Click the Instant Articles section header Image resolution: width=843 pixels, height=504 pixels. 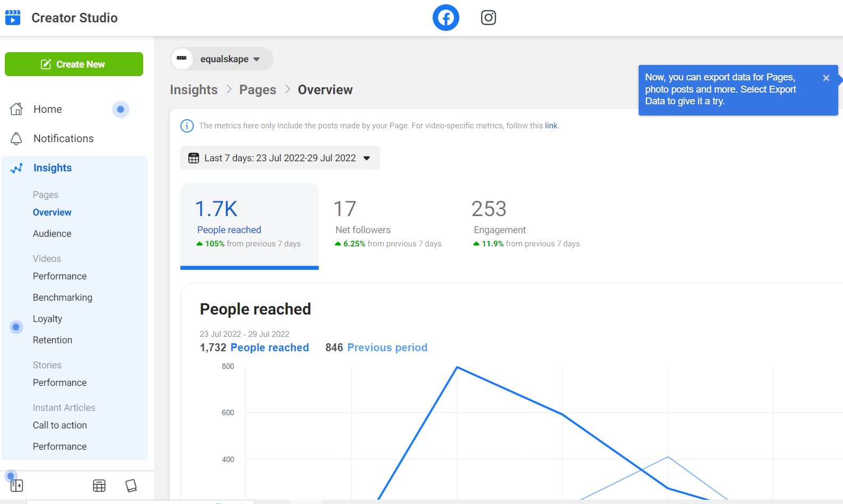click(x=64, y=408)
